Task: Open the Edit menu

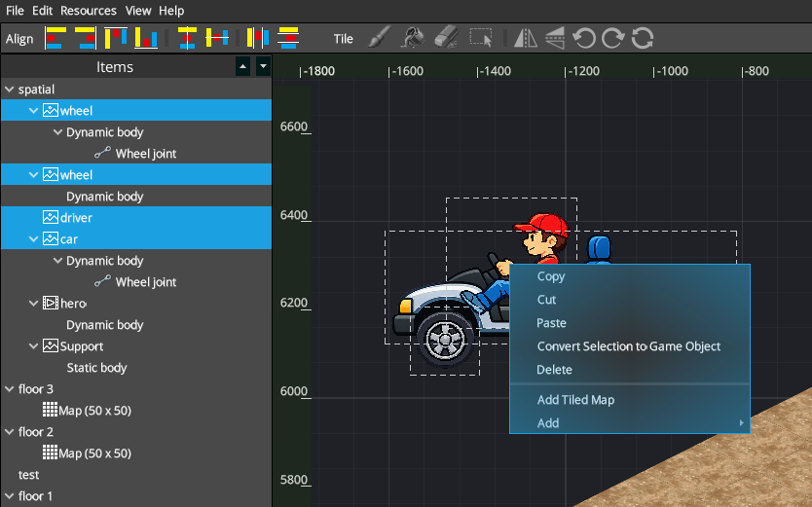Action: (x=43, y=11)
